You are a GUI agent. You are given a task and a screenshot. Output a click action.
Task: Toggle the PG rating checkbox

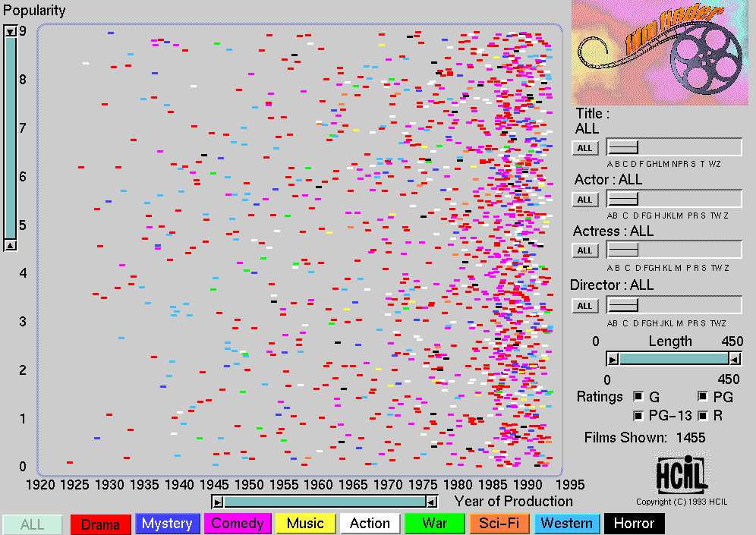[702, 396]
